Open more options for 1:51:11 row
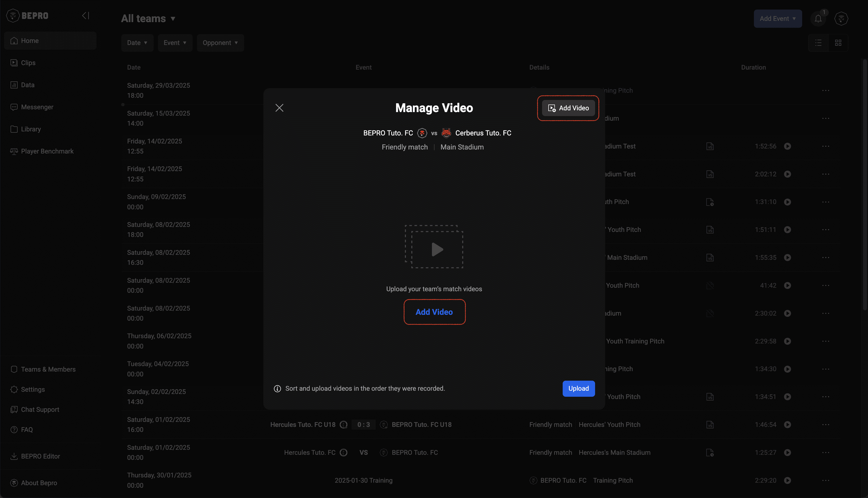 [826, 230]
